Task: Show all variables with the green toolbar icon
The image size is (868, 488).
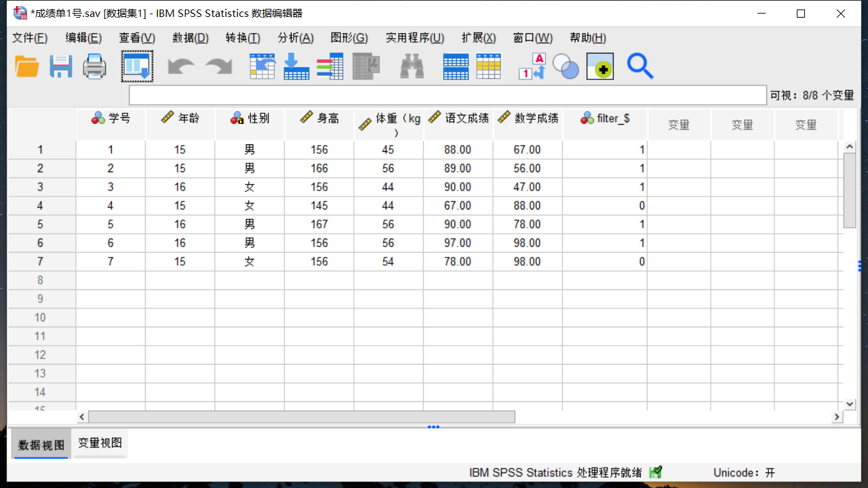Action: 599,66
